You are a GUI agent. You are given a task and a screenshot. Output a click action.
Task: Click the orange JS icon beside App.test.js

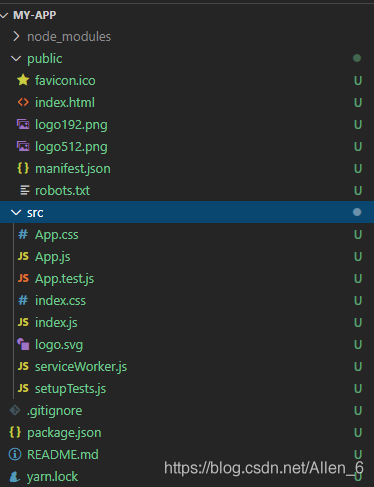click(x=23, y=278)
